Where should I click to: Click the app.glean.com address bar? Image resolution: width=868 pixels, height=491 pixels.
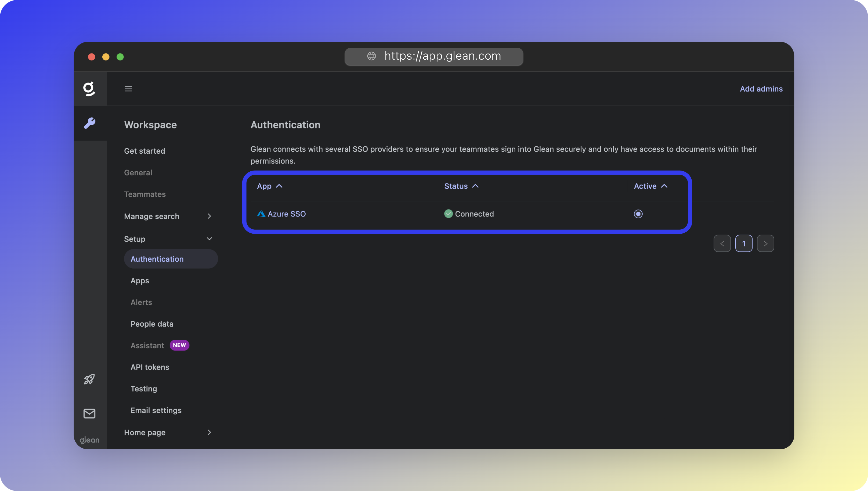443,56
